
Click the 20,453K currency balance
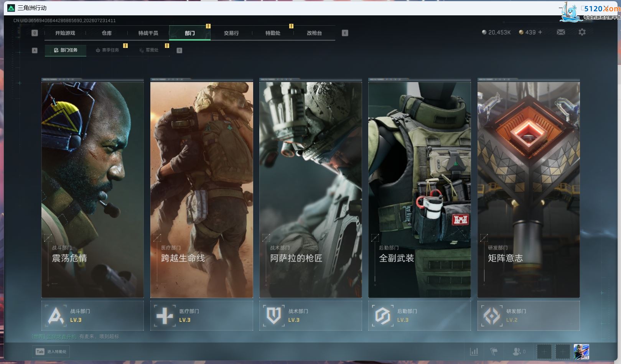(x=496, y=33)
